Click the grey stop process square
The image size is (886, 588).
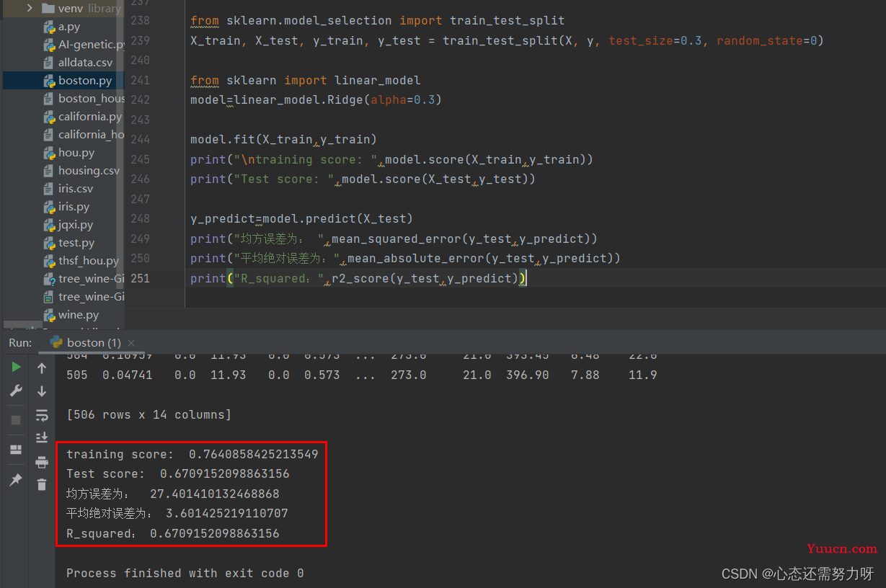[x=16, y=419]
